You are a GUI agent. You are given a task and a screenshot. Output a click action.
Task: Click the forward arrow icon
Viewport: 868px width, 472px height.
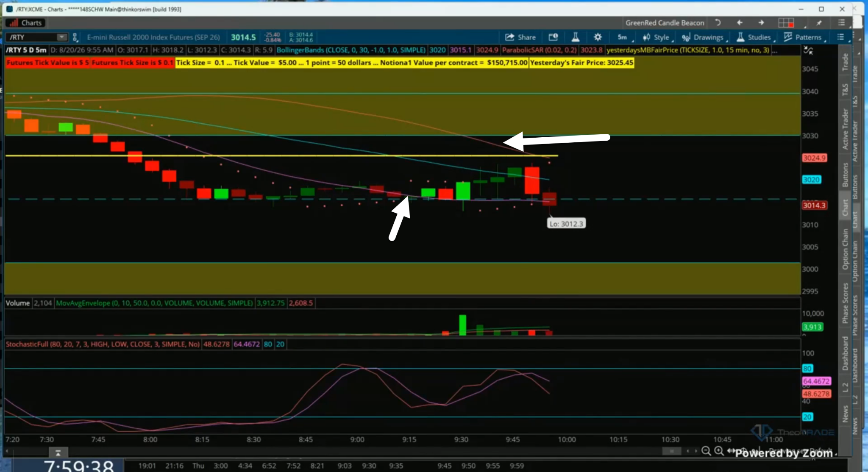tap(761, 23)
